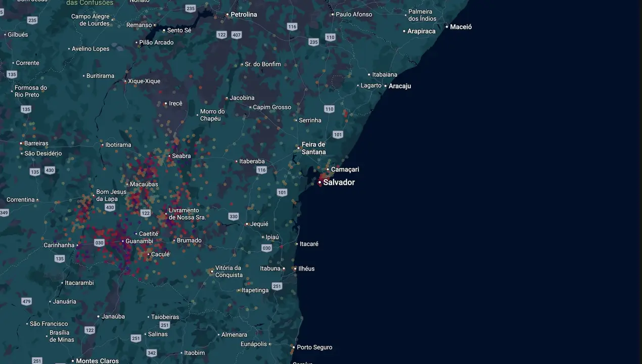Select the 430 shield below Bom Jesus da Lapa

pos(110,207)
